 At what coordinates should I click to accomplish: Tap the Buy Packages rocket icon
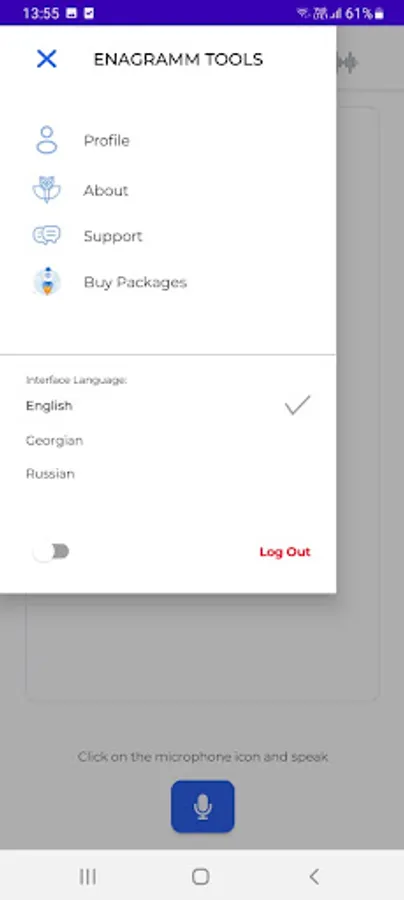[x=47, y=282]
